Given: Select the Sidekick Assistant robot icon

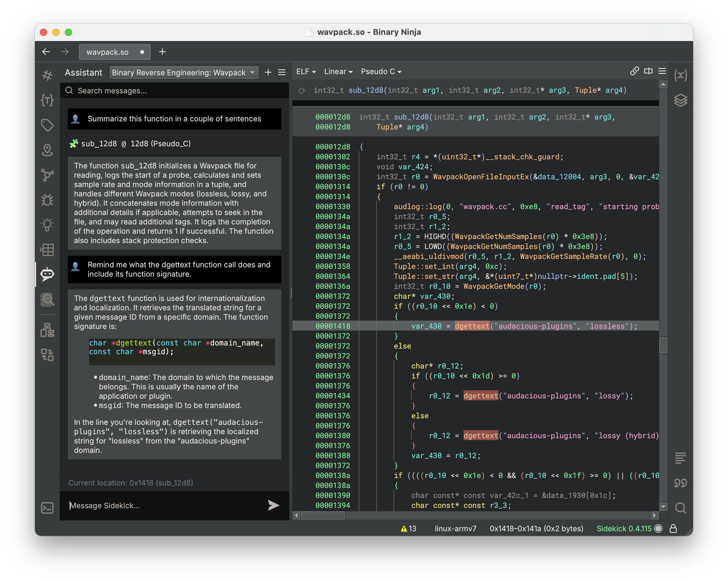Looking at the screenshot, I should pos(47,274).
